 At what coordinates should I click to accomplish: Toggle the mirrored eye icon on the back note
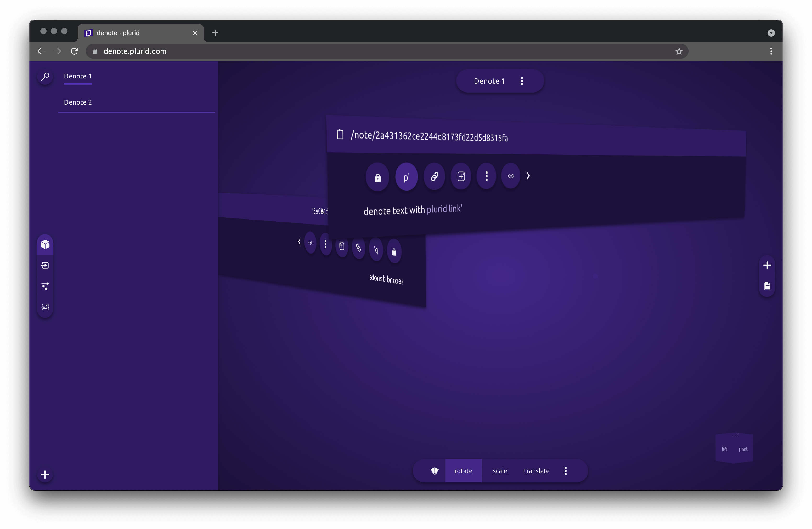(310, 243)
